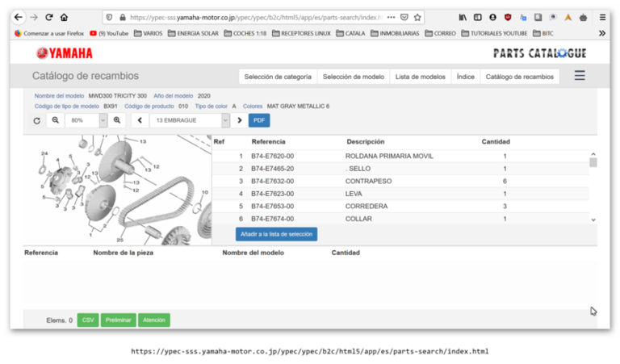This screenshot has height=364, width=620.
Task: Switch to Selección de categoría tab
Action: [278, 77]
